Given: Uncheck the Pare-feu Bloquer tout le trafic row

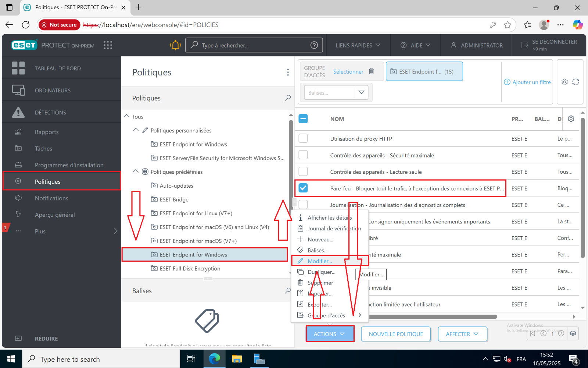Looking at the screenshot, I should click(x=303, y=188).
